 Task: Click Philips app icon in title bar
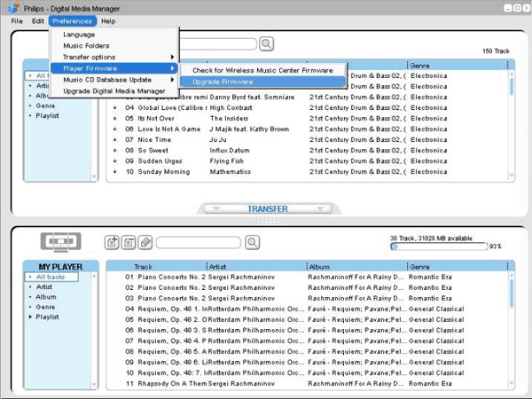pos(13,7)
